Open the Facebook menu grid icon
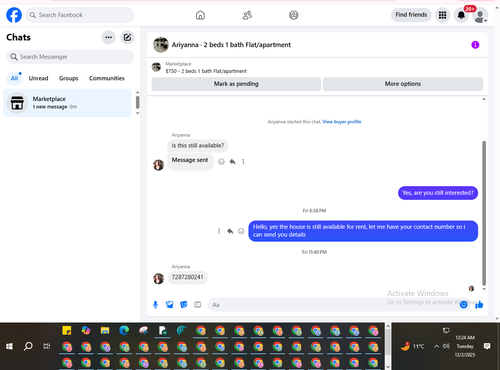This screenshot has width=500, height=370. coord(442,15)
